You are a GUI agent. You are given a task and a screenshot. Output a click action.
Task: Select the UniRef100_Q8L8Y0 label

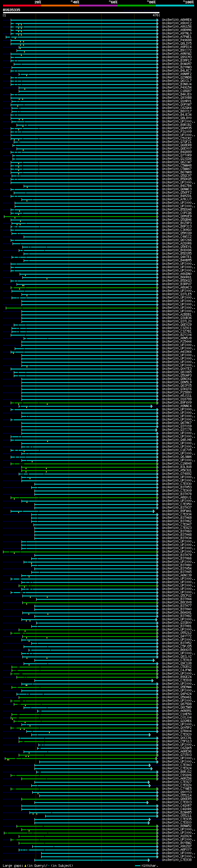coord(177,118)
